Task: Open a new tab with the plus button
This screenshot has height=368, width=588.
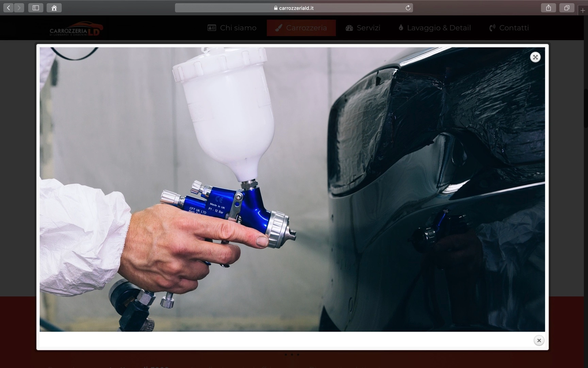Action: pyautogui.click(x=583, y=11)
